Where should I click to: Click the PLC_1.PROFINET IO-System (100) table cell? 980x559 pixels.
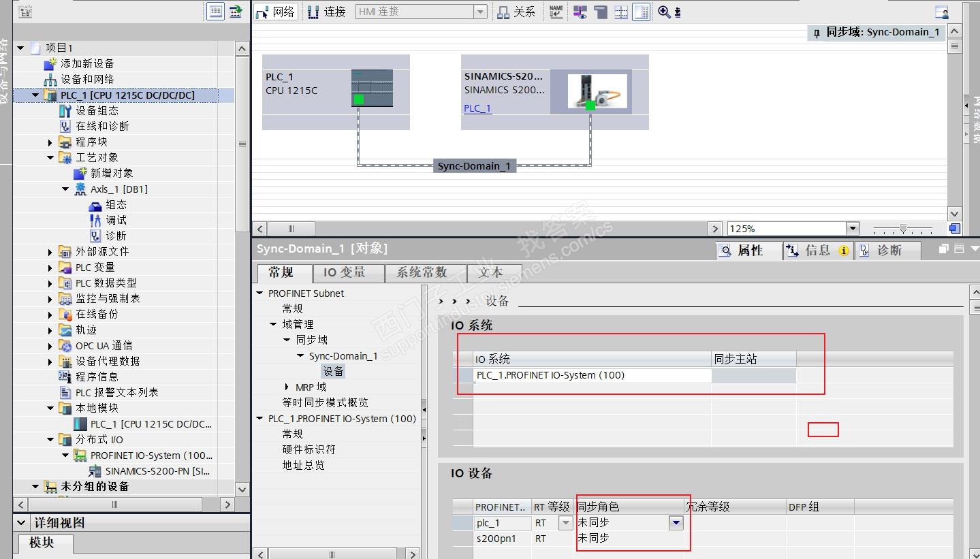(592, 375)
